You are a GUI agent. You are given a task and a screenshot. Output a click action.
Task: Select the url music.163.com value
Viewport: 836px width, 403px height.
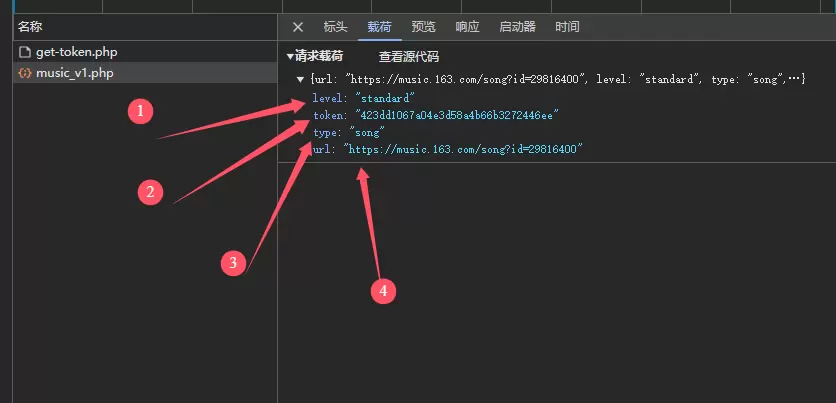[463, 149]
